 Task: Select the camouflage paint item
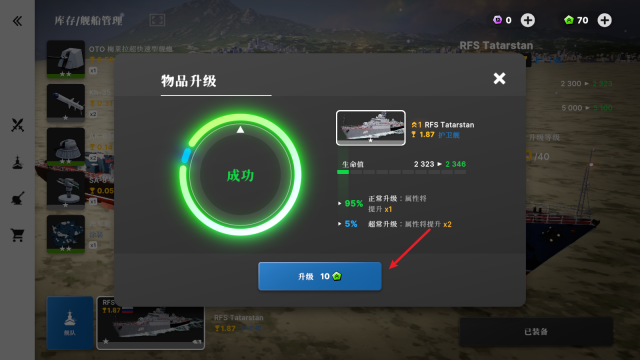[66, 234]
